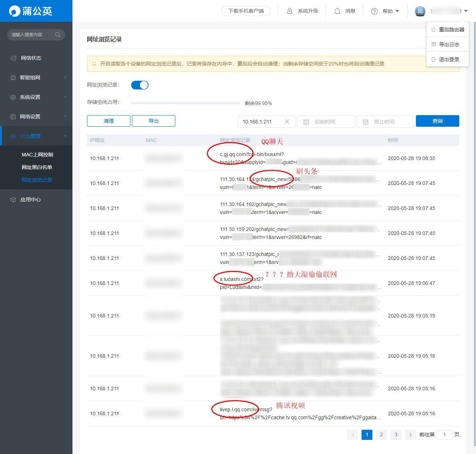476x454 pixels.
Task: Click the search magnifier icon in sidebar
Action: (58, 35)
